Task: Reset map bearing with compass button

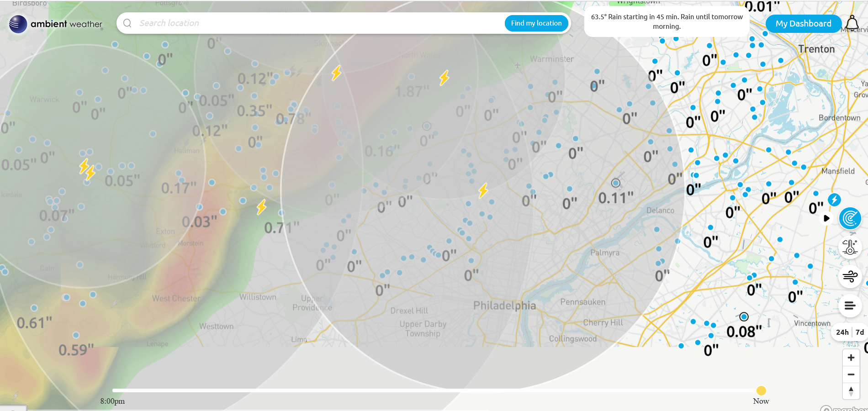Action: 851,391
